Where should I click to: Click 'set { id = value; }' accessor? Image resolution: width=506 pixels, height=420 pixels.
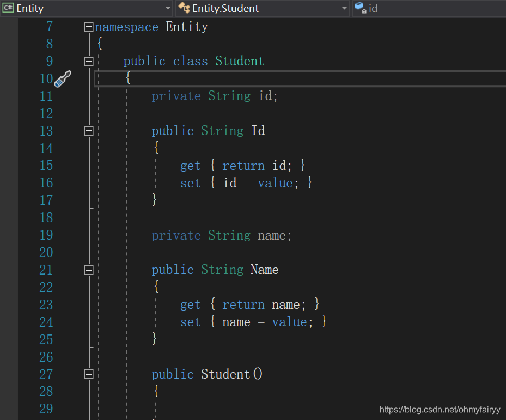246,183
